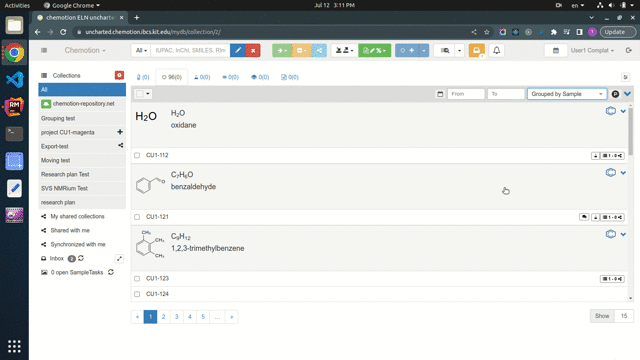Click the blue share button in toolbar
The height and width of the screenshot is (360, 640).
pyautogui.click(x=319, y=50)
